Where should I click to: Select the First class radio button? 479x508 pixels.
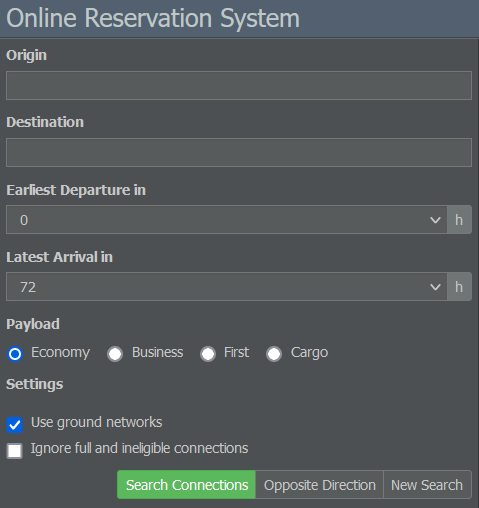click(208, 354)
